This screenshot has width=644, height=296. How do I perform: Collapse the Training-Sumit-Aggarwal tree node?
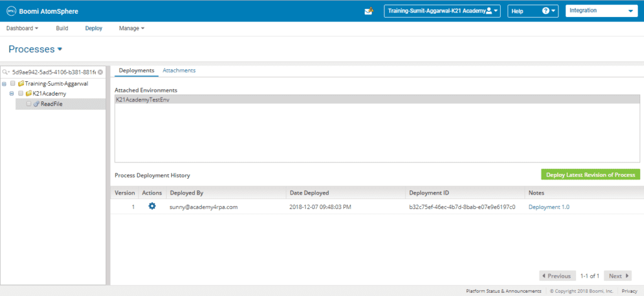point(4,84)
